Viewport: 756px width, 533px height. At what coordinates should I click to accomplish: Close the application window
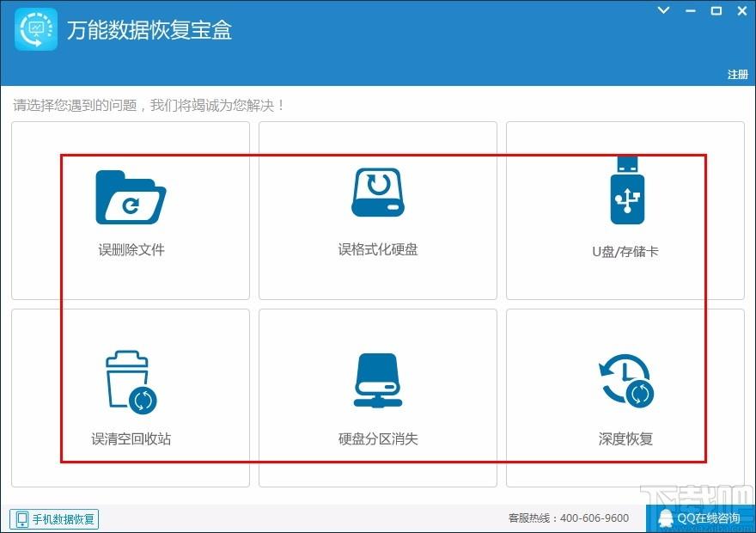tap(742, 10)
